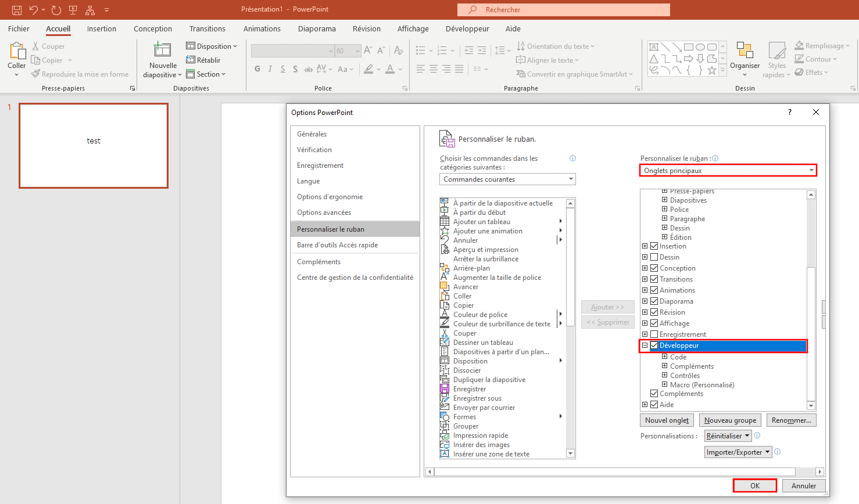Click the Nouvelle diapositive icon
The width and height of the screenshot is (859, 504).
(x=162, y=50)
